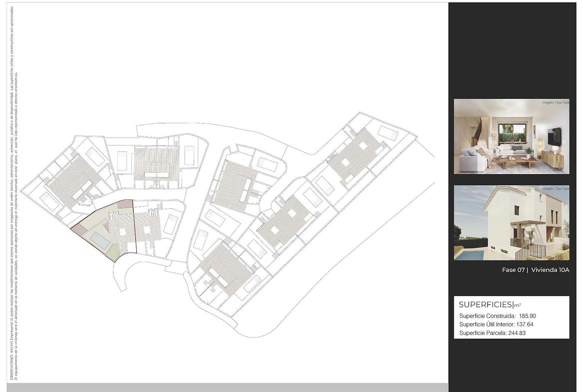
Task: Click the Fase 07 | Vivienda 10A label
Action: [x=536, y=270]
